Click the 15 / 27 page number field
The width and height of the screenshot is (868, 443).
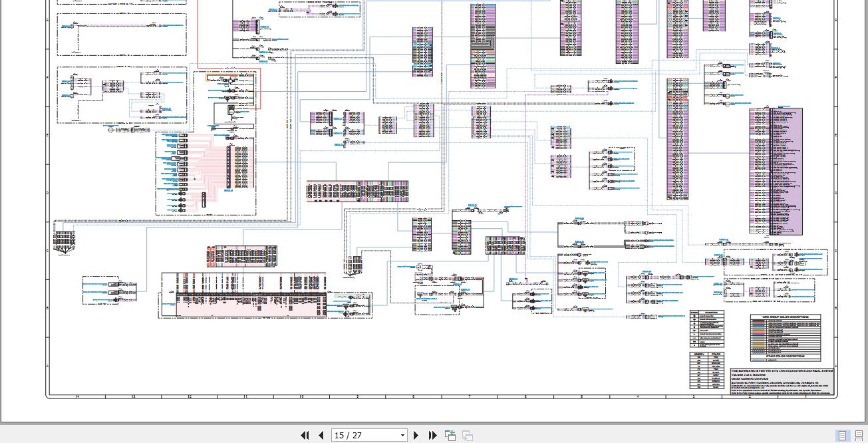364,436
